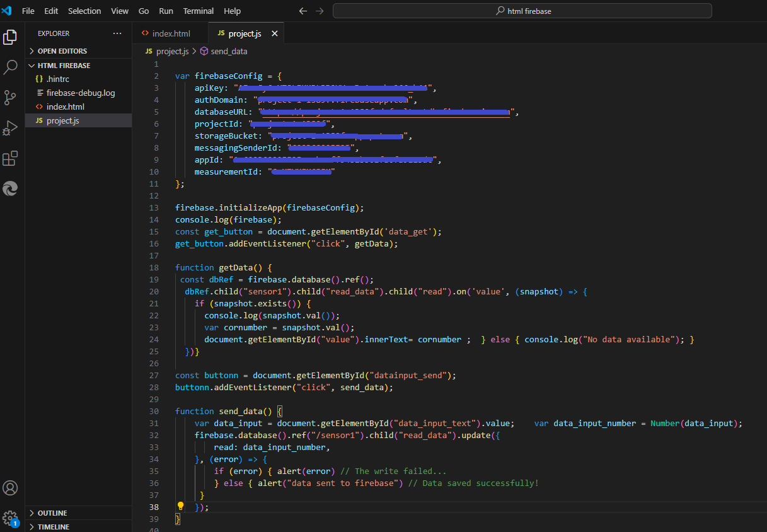The image size is (767, 532).
Task: Open the Source Control panel
Action: click(10, 97)
